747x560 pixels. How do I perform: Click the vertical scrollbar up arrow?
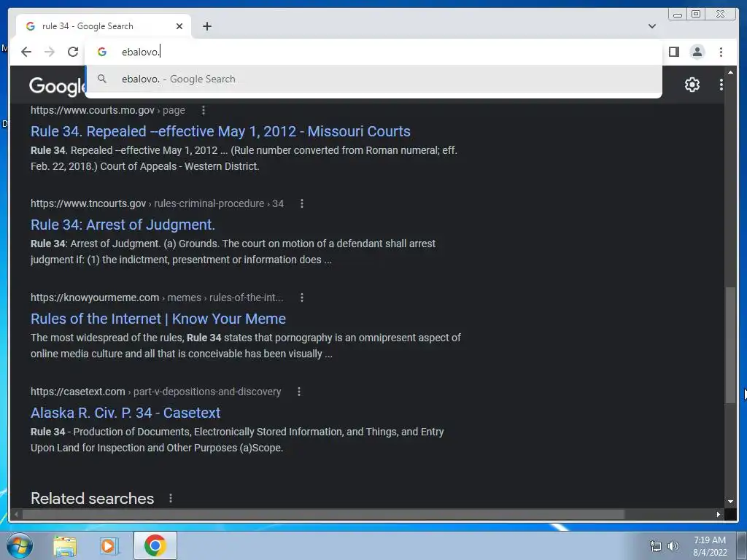point(730,72)
